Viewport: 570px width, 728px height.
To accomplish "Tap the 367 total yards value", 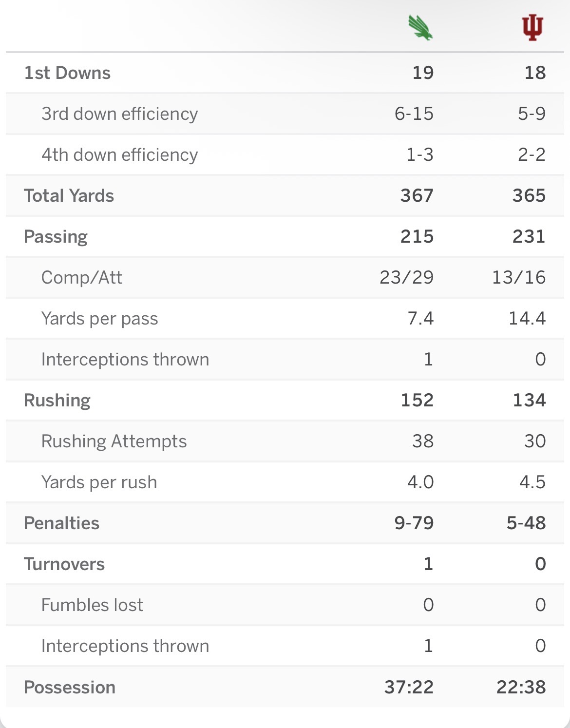I will coord(417,196).
